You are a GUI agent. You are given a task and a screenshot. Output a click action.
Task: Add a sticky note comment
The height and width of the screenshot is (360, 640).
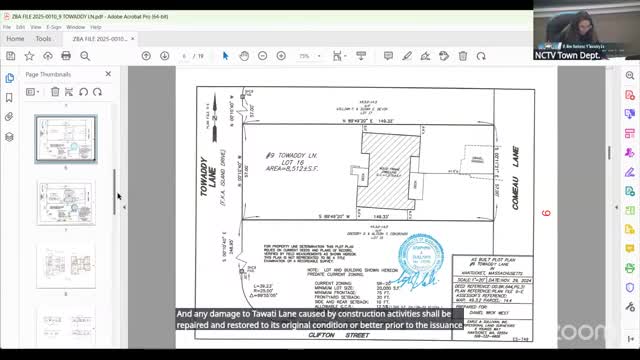pos(388,56)
